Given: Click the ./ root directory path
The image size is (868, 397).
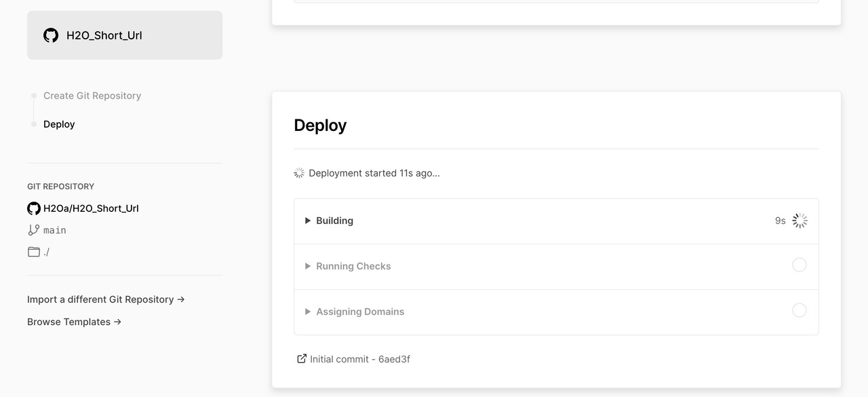Looking at the screenshot, I should (x=46, y=252).
